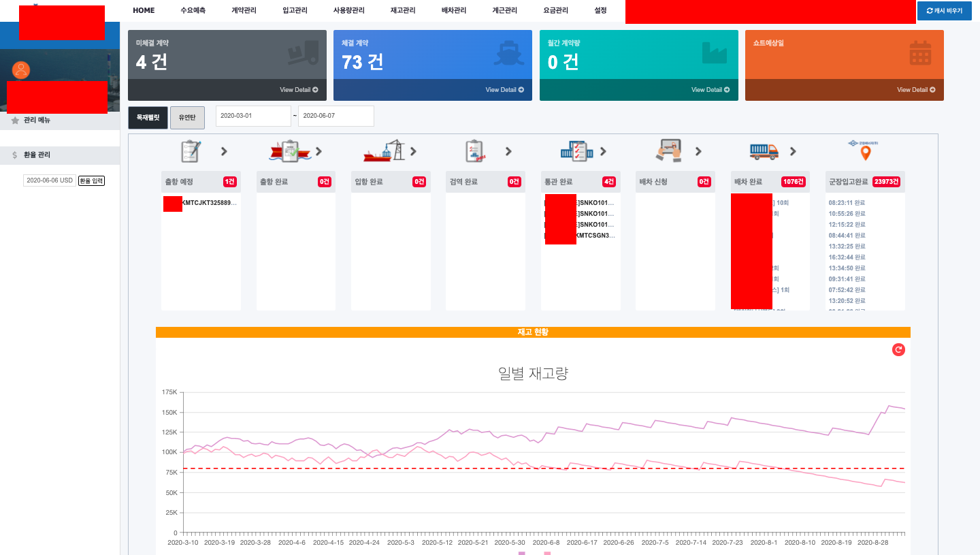Refresh the daily inventory chart
This screenshot has width=980, height=555.
pos(898,349)
